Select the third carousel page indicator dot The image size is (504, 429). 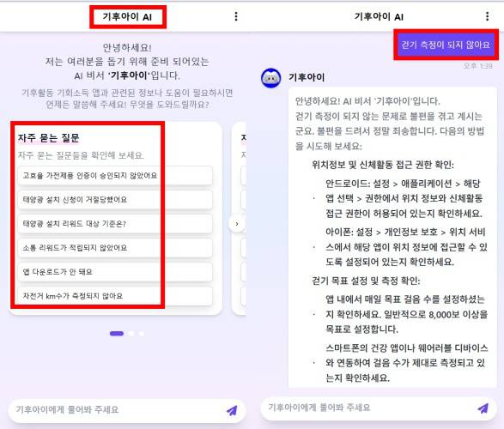142,334
